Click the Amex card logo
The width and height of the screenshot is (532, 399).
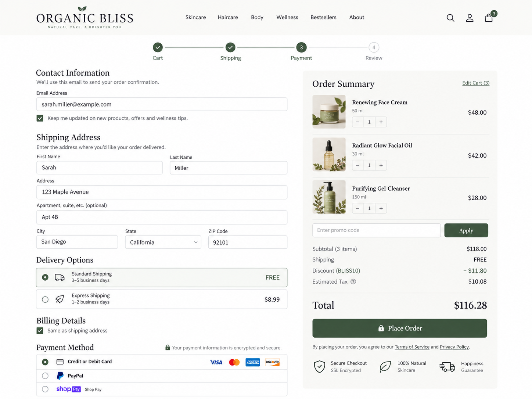(253, 362)
